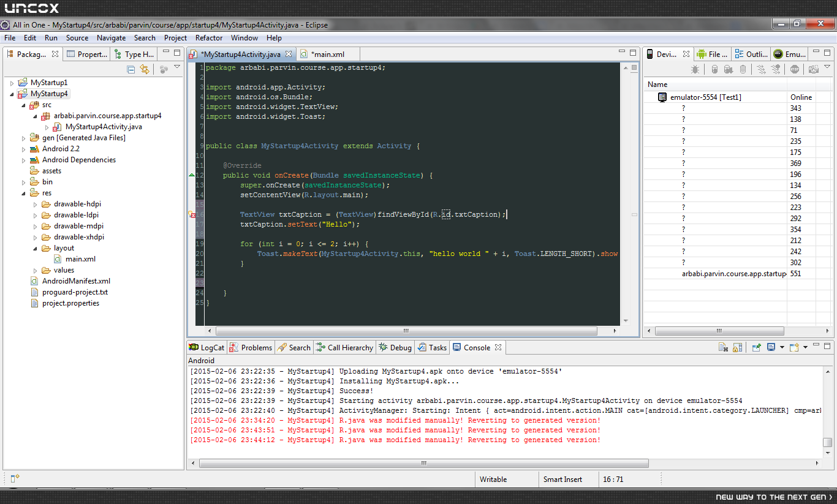Open the Devices view menu triangle
Viewport: 837px width, 504px height.
tap(827, 67)
